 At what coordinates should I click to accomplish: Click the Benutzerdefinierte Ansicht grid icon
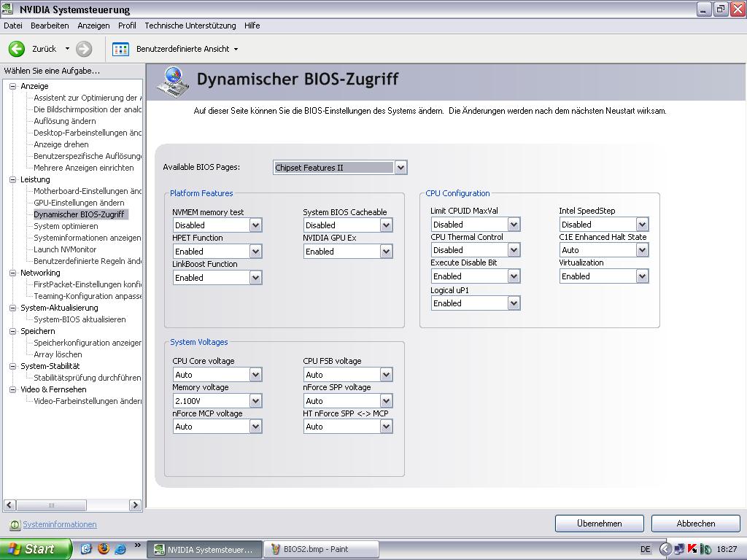coord(120,49)
